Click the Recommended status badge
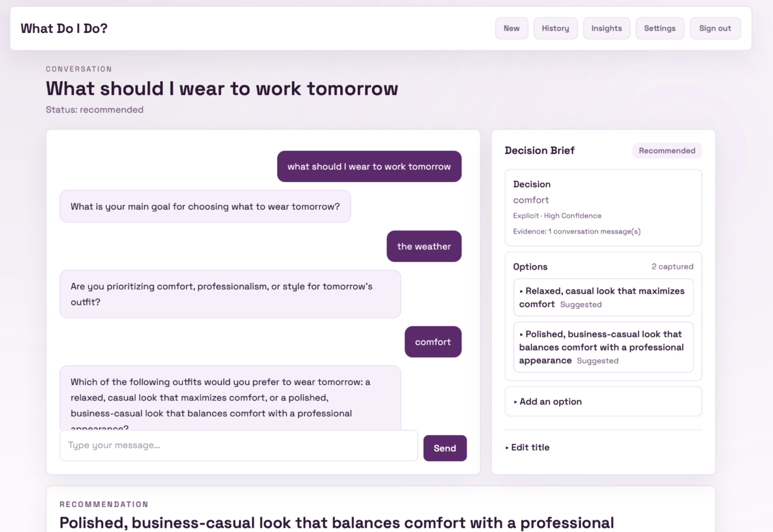The width and height of the screenshot is (773, 532). (x=667, y=150)
